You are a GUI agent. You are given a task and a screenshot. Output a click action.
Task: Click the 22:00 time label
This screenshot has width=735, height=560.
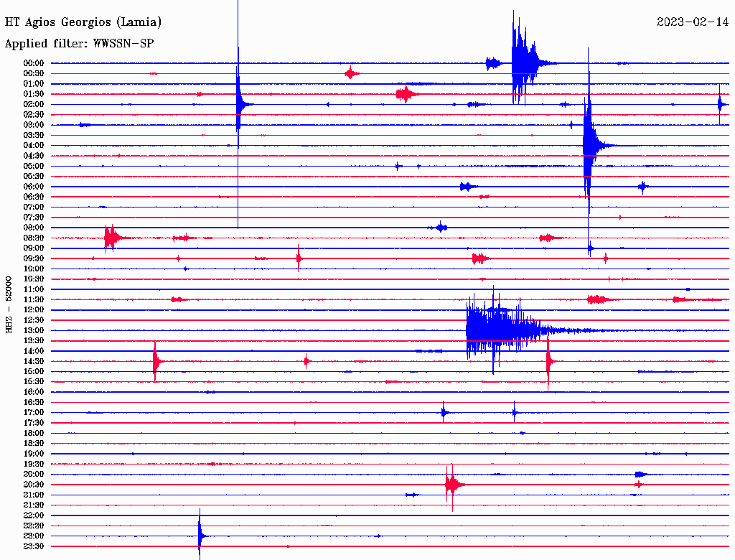(x=34, y=516)
